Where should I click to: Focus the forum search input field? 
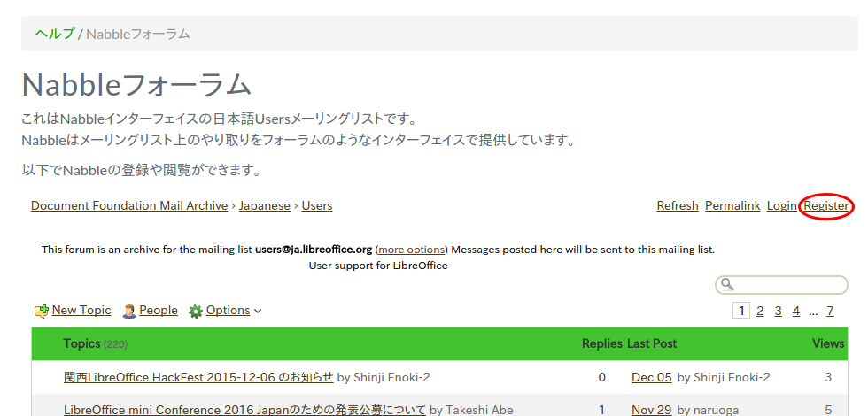781,285
